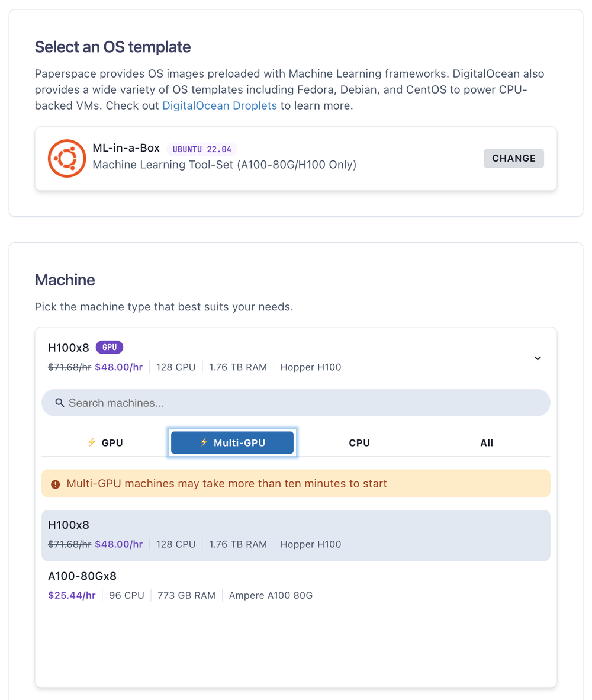592x700 pixels.
Task: Switch to the All machines tab
Action: [x=487, y=443]
